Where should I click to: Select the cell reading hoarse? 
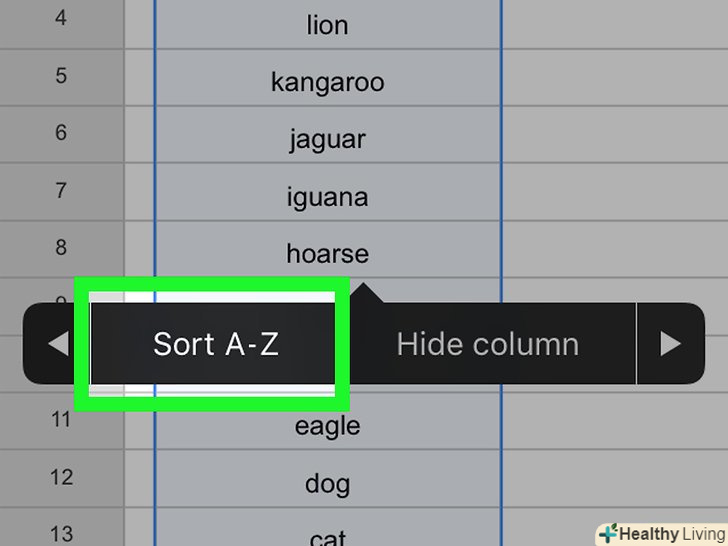pos(327,254)
